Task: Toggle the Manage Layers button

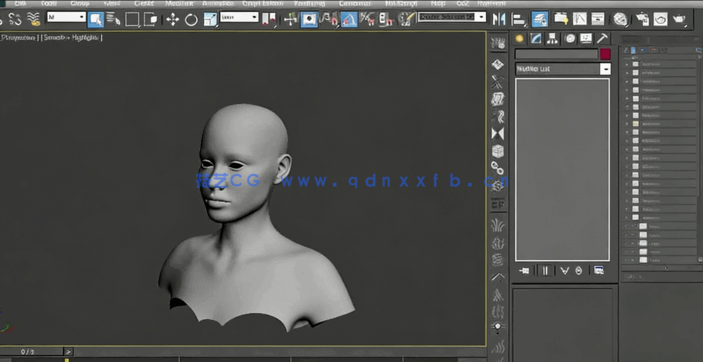Action: coord(540,19)
